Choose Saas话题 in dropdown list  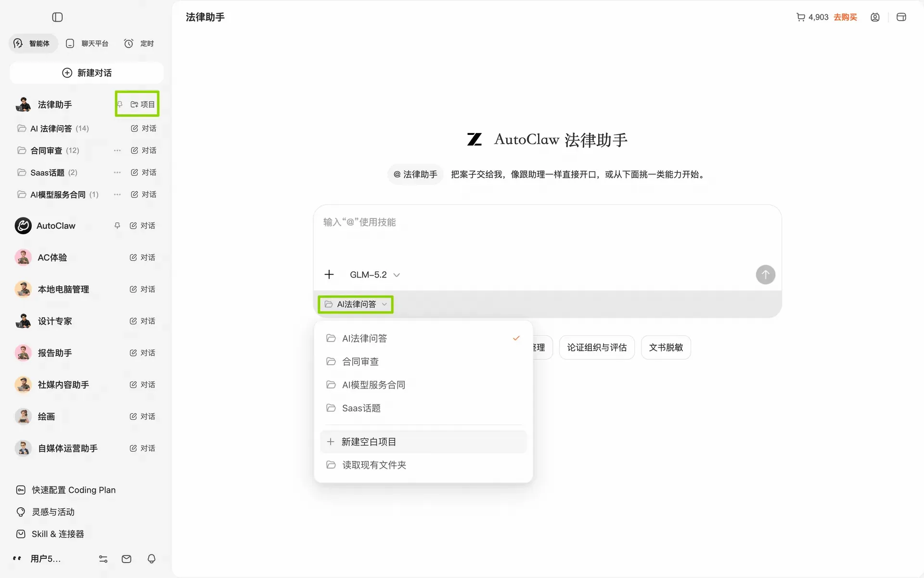click(x=423, y=408)
